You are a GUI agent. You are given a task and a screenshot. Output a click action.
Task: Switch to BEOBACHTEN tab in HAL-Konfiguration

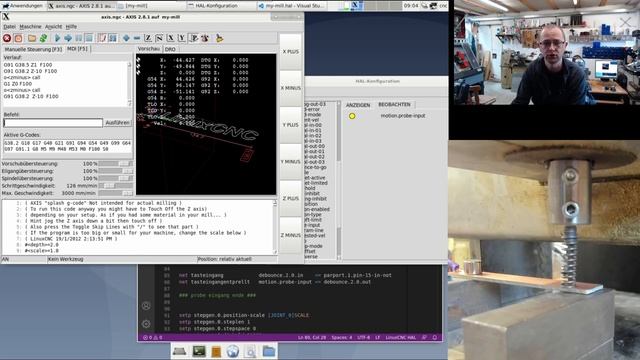coord(394,104)
